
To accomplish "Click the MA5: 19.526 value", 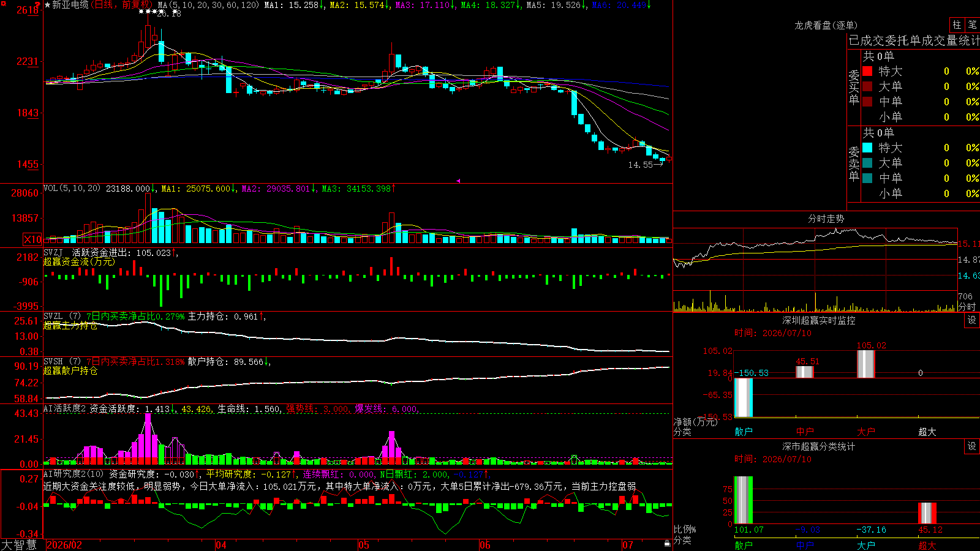I will [556, 5].
